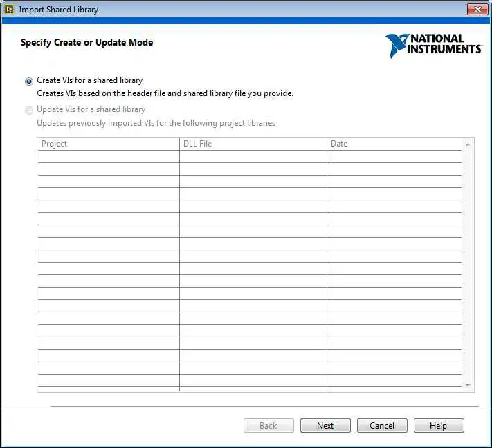
Task: Click the greyed-out Back button
Action: pos(268,425)
